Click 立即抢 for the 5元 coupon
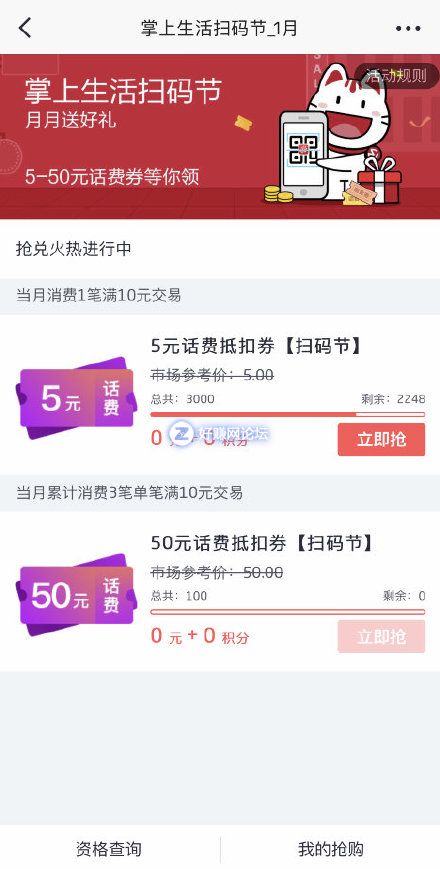 point(381,439)
